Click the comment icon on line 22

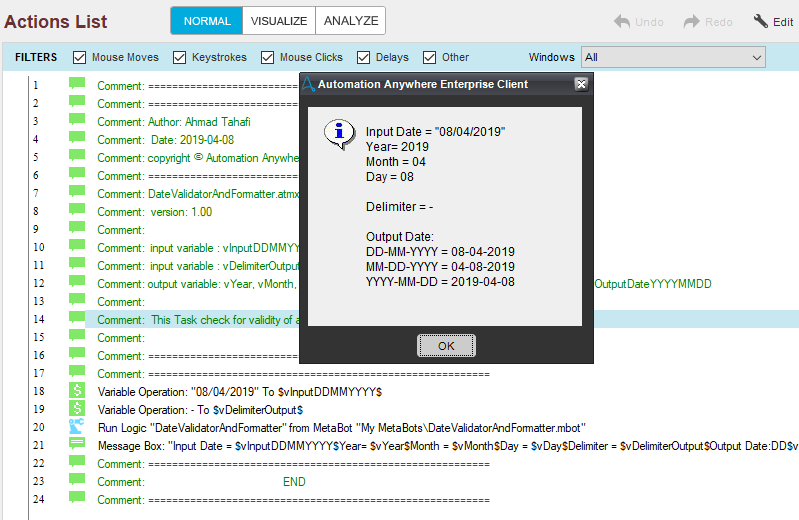pyautogui.click(x=77, y=462)
